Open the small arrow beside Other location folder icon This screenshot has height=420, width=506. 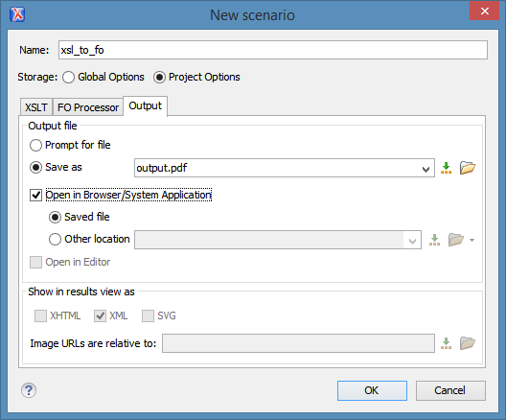(x=471, y=240)
